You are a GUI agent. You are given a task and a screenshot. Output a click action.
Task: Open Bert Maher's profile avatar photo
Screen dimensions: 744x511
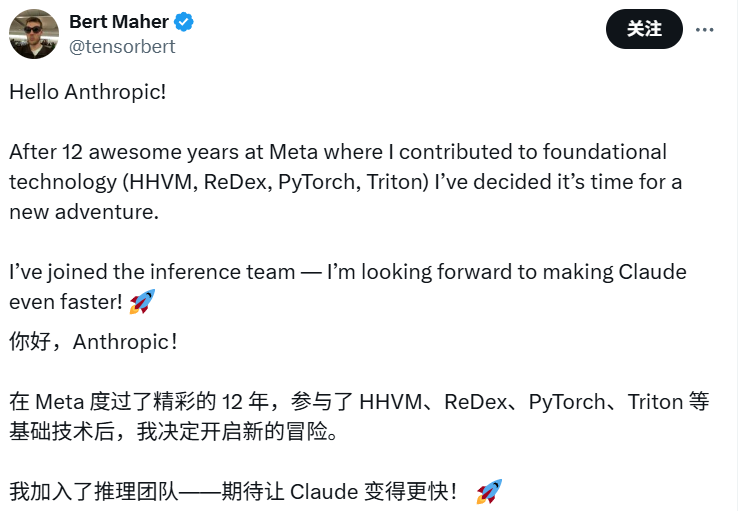[34, 34]
